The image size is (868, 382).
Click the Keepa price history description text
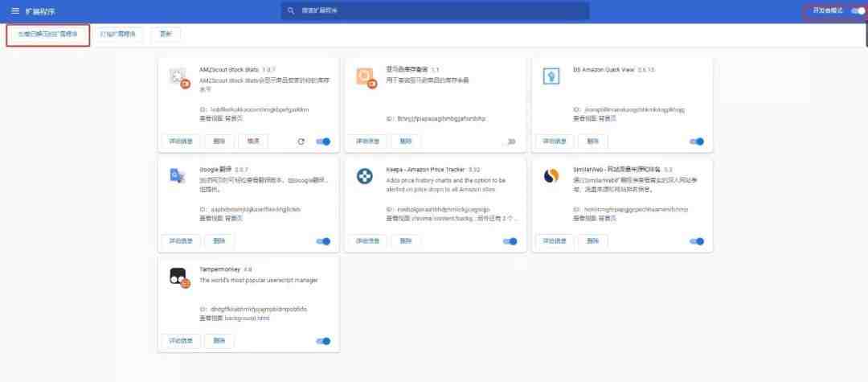[445, 185]
